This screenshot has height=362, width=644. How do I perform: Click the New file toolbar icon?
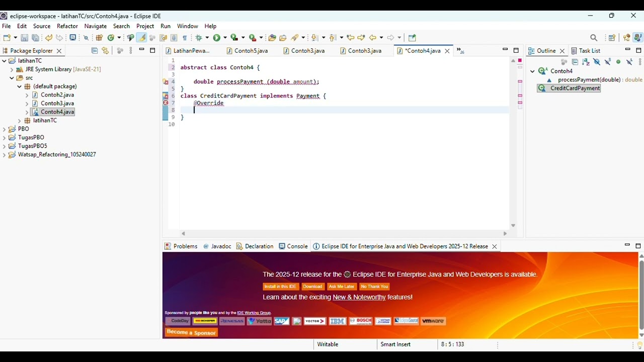click(7, 38)
